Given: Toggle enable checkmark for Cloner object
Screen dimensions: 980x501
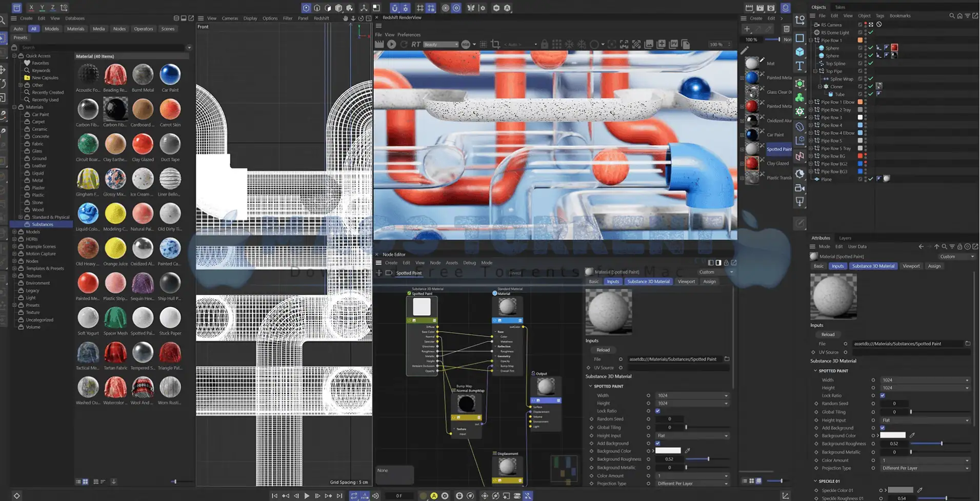Looking at the screenshot, I should (x=871, y=86).
